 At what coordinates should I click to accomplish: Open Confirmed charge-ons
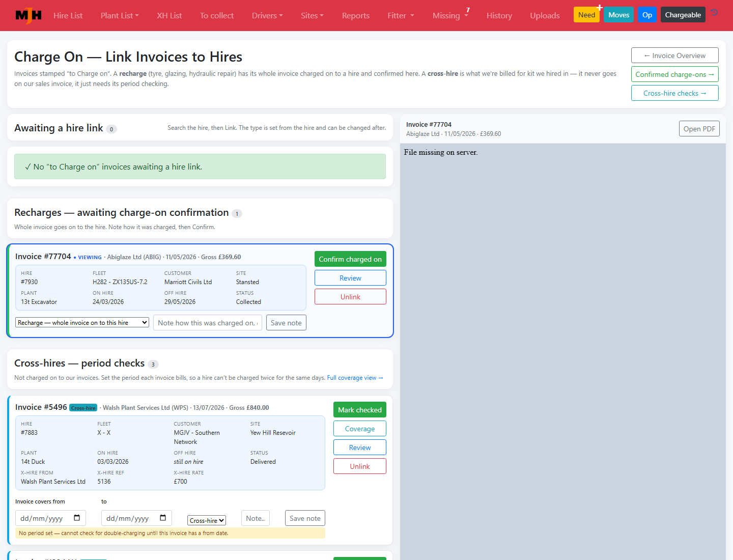[x=675, y=74]
